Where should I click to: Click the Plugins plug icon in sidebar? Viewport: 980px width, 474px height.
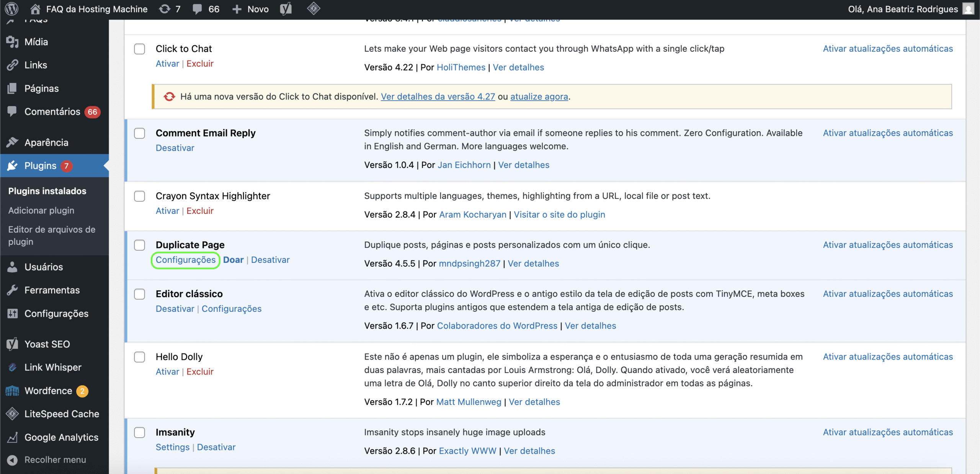click(12, 166)
